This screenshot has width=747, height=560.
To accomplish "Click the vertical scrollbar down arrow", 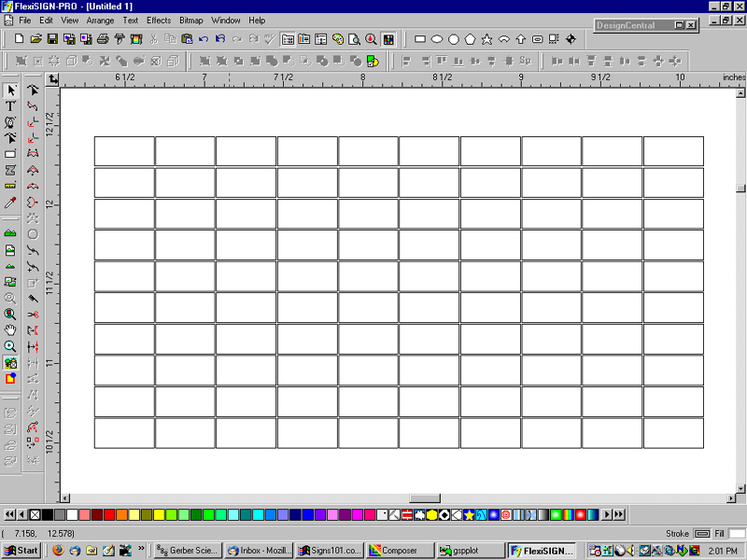I will [x=740, y=488].
